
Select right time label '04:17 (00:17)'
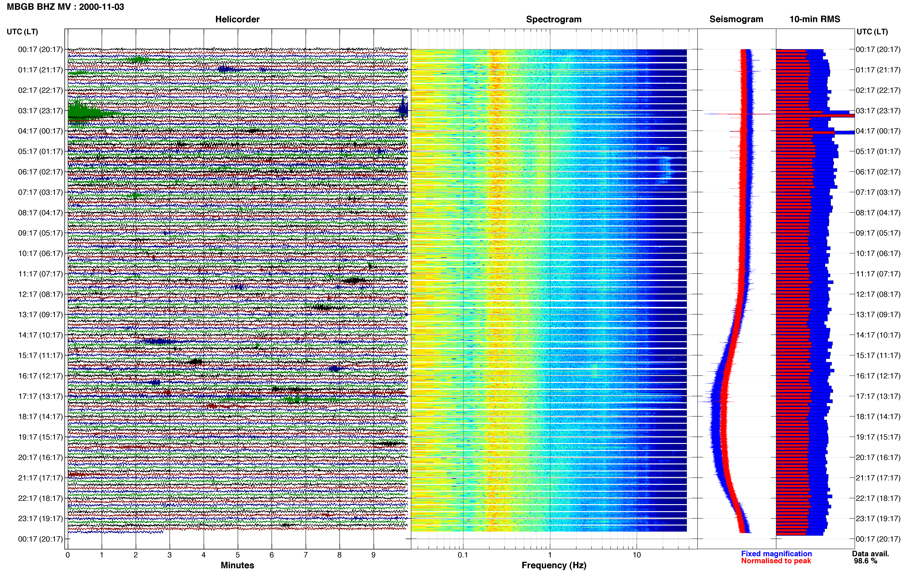[878, 131]
